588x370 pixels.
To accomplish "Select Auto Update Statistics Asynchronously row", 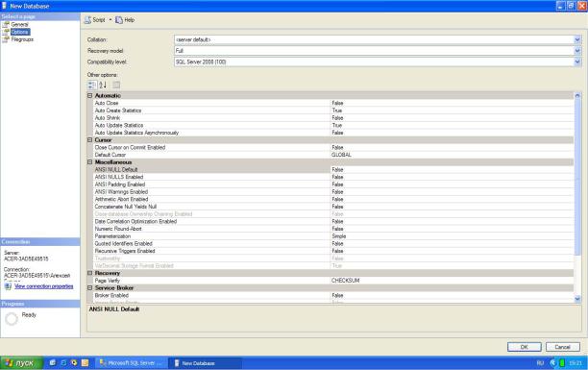I will tap(333, 133).
